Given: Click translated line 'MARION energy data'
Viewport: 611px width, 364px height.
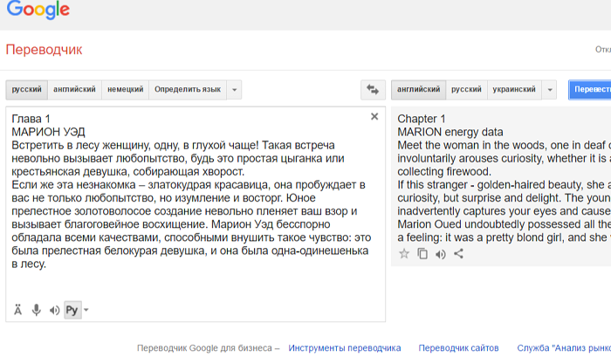Looking at the screenshot, I should click(450, 132).
